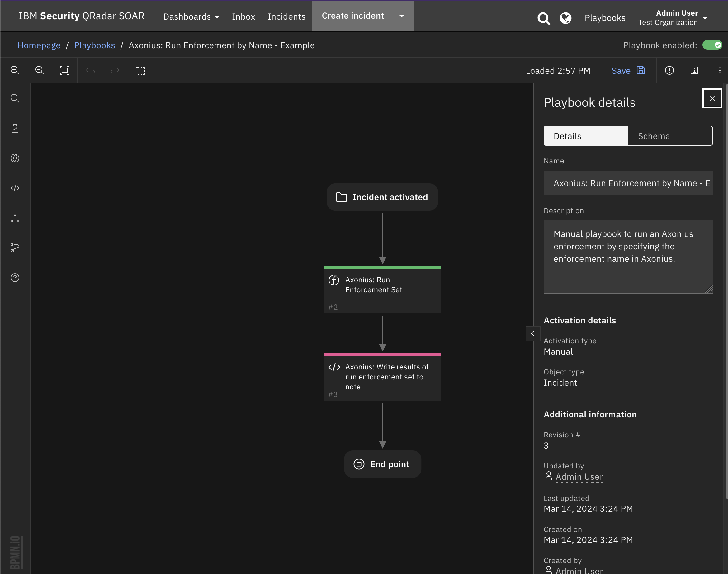Click the playbook overflow menu icon
Screen dimensions: 728x574
click(x=720, y=70)
